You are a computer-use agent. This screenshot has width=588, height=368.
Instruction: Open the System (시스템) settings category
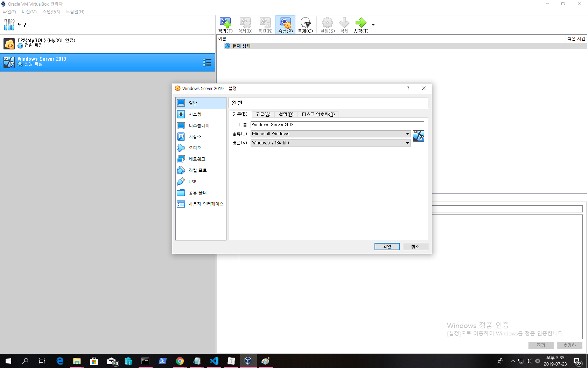(201, 114)
